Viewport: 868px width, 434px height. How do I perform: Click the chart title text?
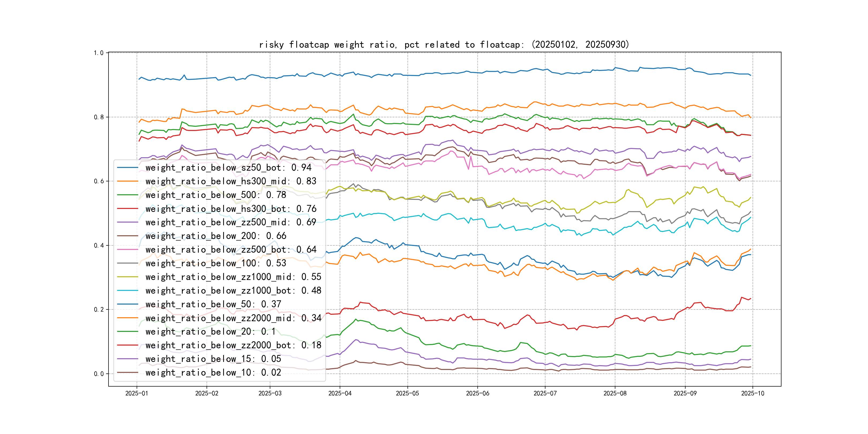click(x=444, y=45)
